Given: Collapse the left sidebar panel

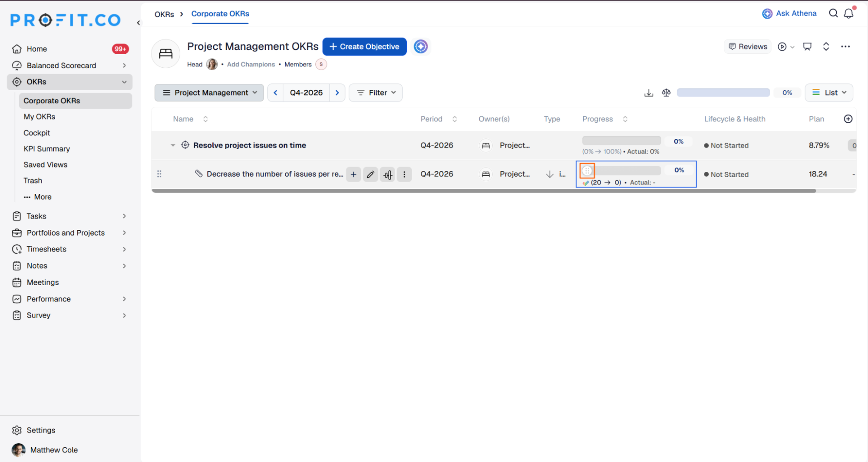Looking at the screenshot, I should (139, 23).
